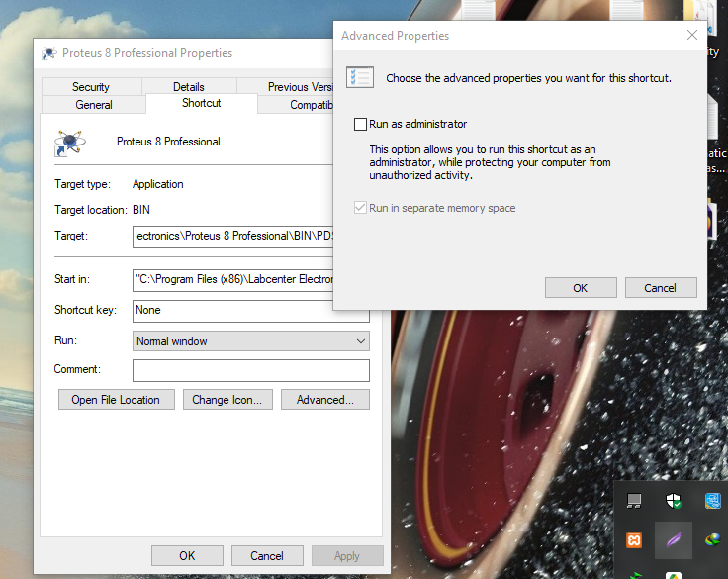Click the Application target type text
The height and width of the screenshot is (579, 728).
tap(158, 184)
